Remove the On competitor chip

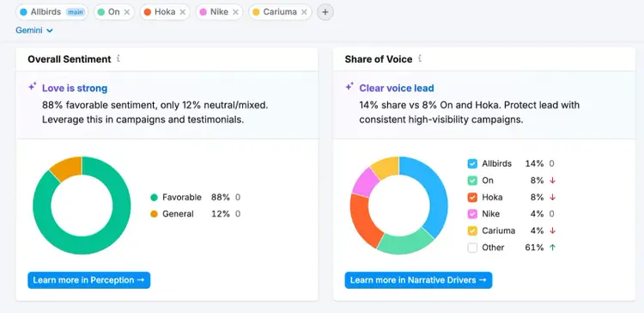[127, 12]
